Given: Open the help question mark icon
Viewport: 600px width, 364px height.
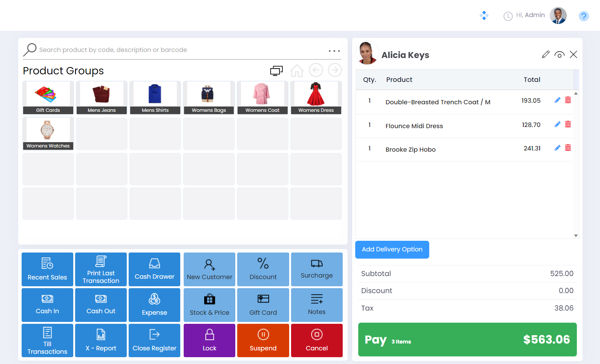Looking at the screenshot, I should click(x=583, y=16).
